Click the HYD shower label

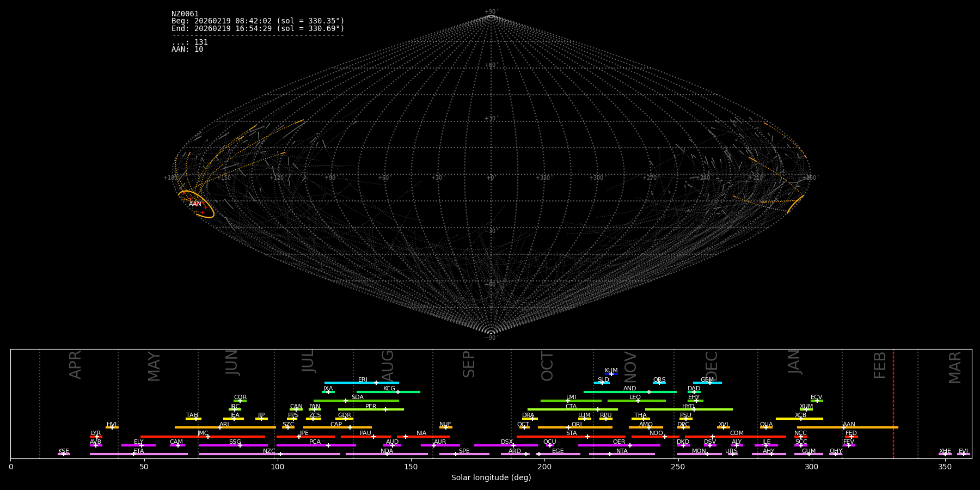point(688,407)
